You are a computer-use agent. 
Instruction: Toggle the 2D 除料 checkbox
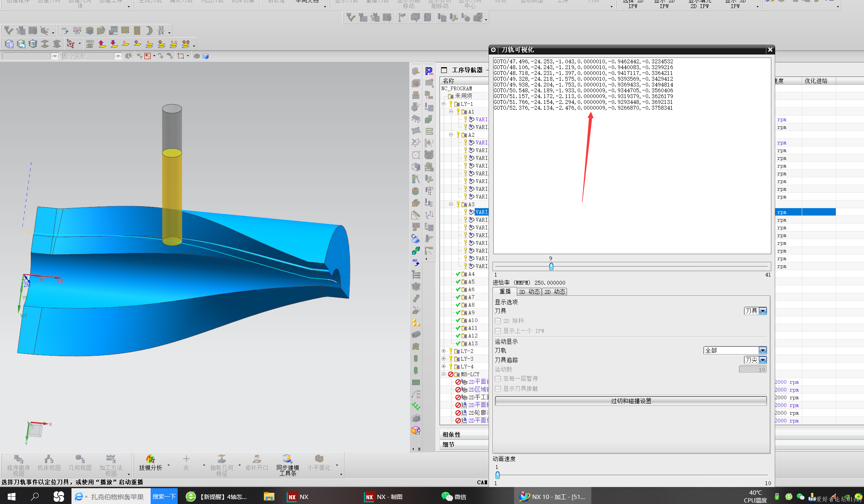(x=498, y=321)
